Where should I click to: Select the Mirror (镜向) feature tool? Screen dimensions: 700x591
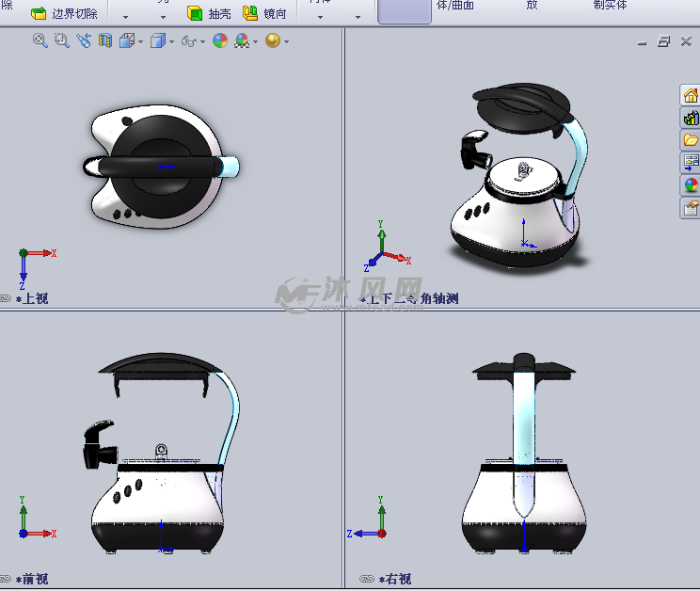coord(264,14)
